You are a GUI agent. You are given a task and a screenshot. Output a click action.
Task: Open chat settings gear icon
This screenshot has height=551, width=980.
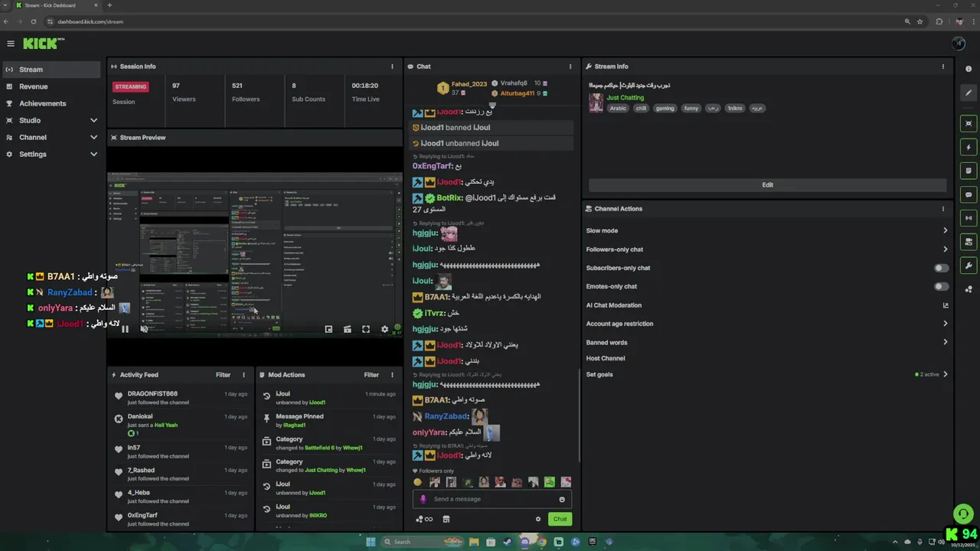(538, 519)
